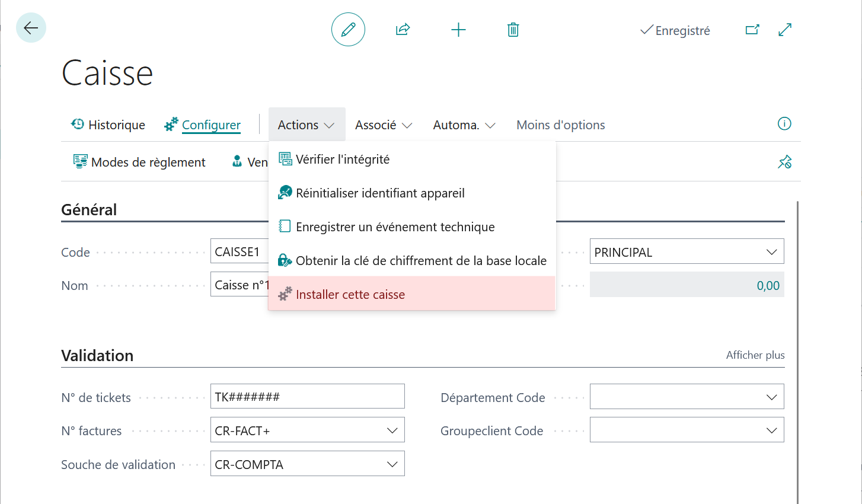Click the information circle icon
This screenshot has height=504, width=862.
coord(784,124)
